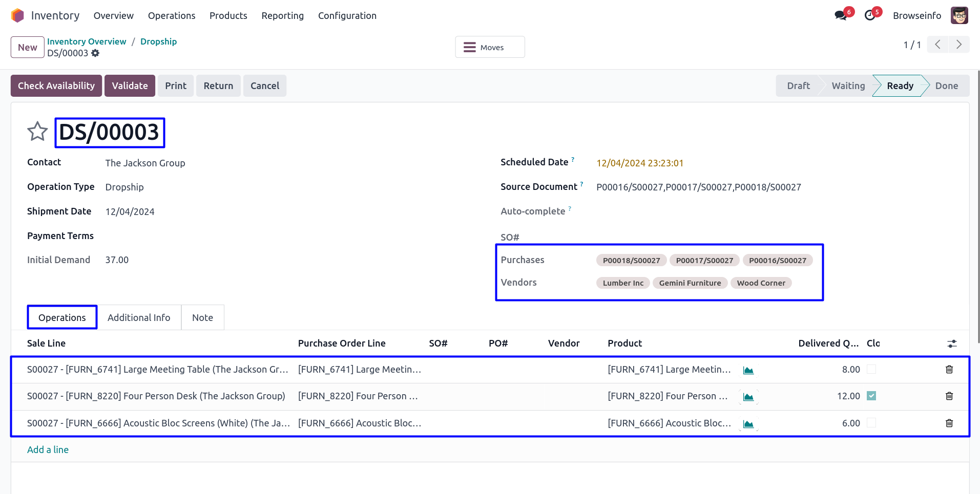The height and width of the screenshot is (494, 980).
Task: Tick checkbox on Large Meeting Table row
Action: [x=871, y=369]
